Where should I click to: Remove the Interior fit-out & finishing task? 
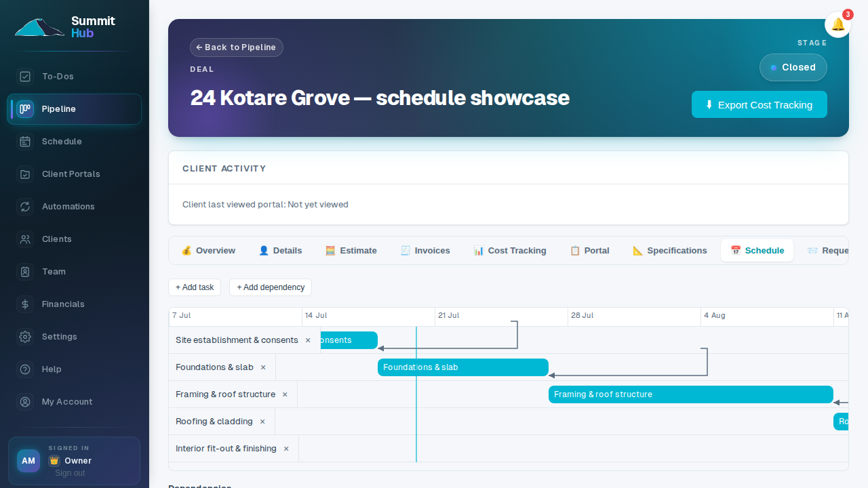point(286,449)
